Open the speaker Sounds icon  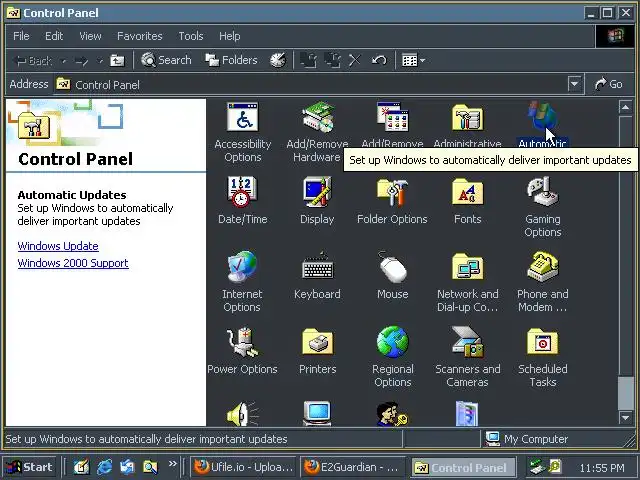(x=242, y=414)
